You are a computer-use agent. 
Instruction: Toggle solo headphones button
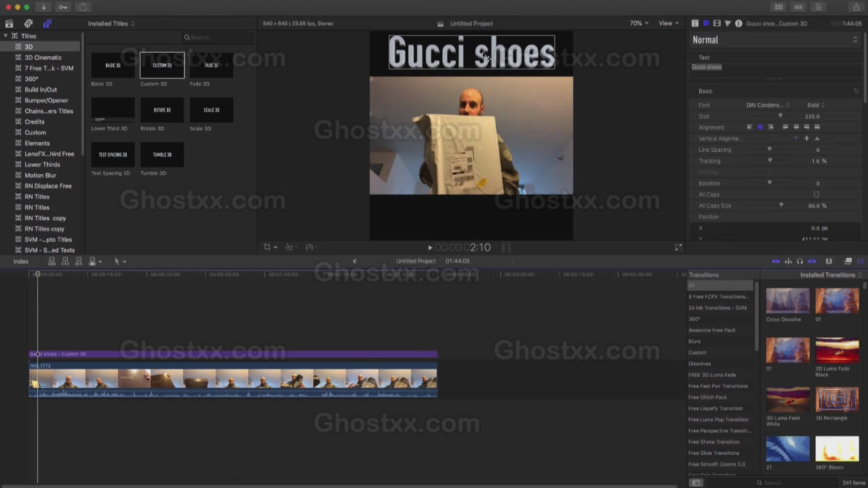coord(800,261)
